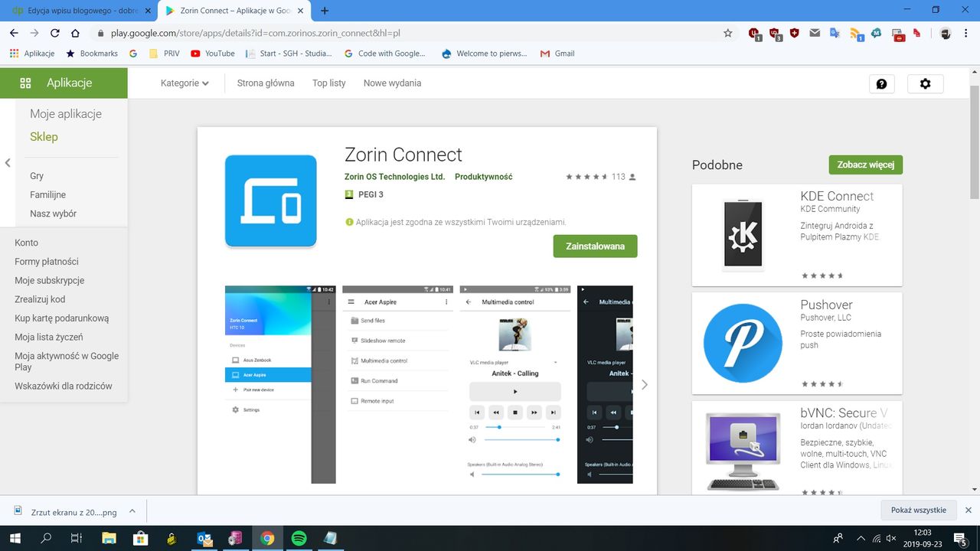Open the new tab button

click(325, 11)
